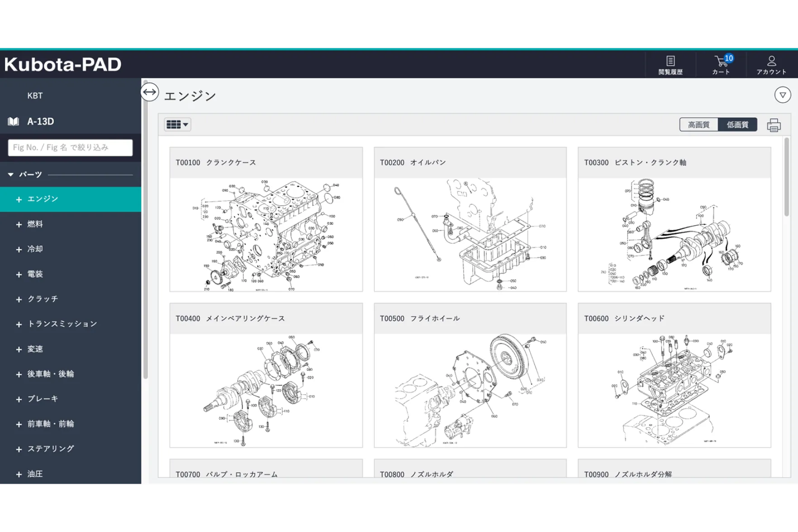Click the circled down-triangle icon at top right
This screenshot has height=532, width=798.
pyautogui.click(x=782, y=95)
